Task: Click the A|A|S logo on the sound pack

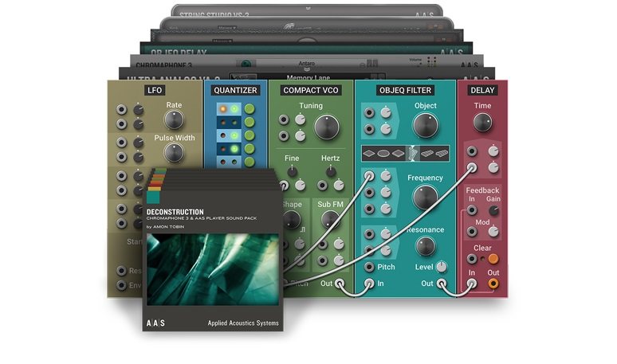Action: pyautogui.click(x=155, y=323)
